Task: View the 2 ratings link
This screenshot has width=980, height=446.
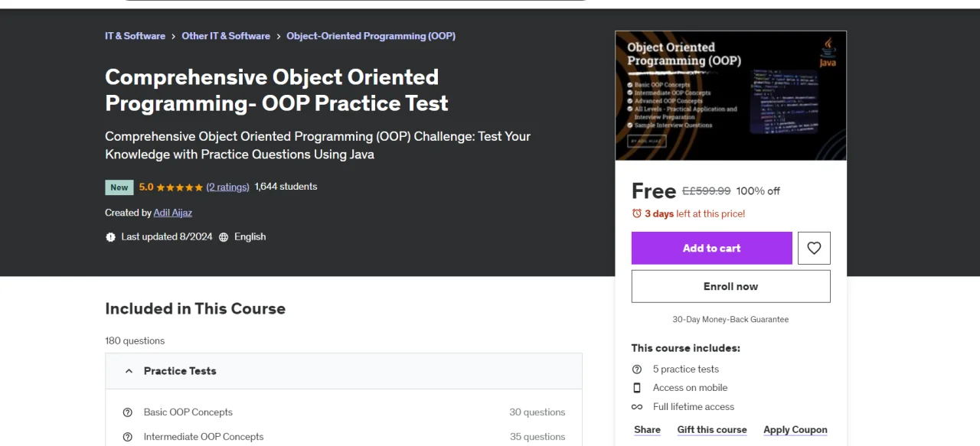Action: (x=228, y=187)
